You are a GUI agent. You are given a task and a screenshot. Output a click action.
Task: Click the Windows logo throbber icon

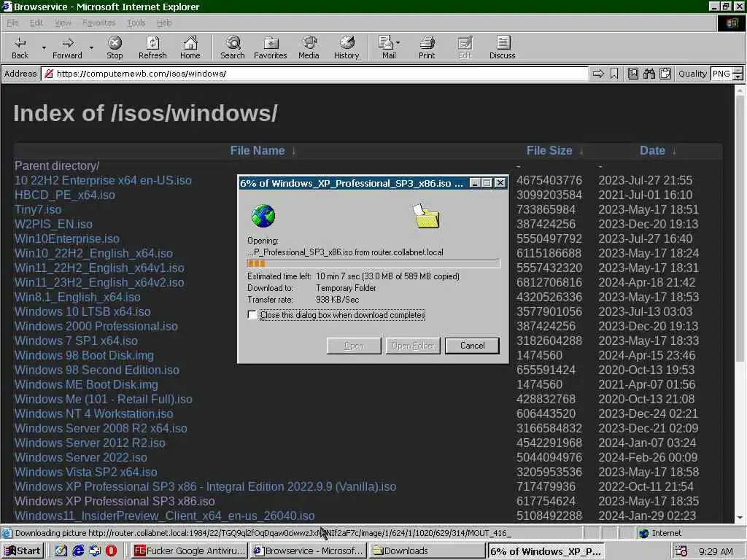pos(732,23)
